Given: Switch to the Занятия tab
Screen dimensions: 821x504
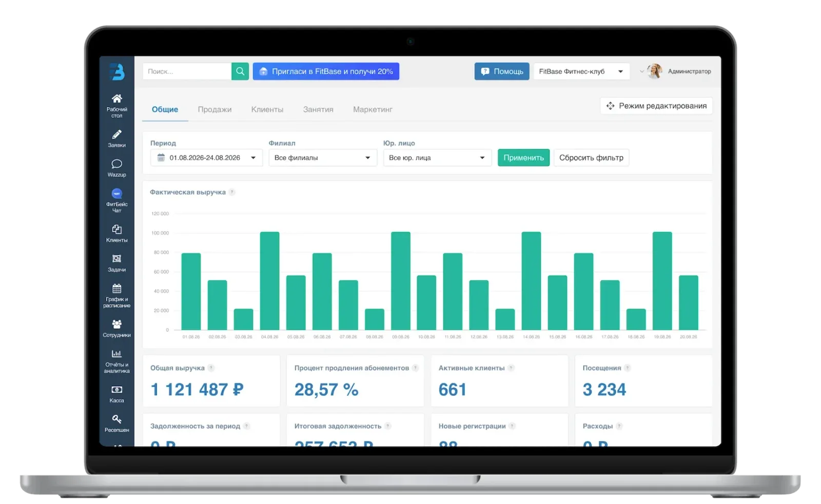Looking at the screenshot, I should 318,109.
